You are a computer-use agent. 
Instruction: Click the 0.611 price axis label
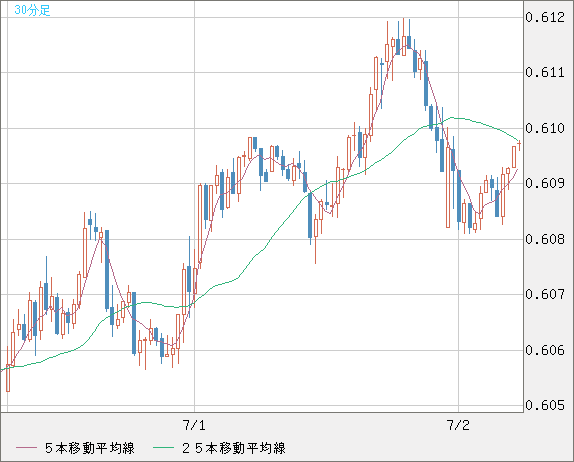[x=545, y=72]
